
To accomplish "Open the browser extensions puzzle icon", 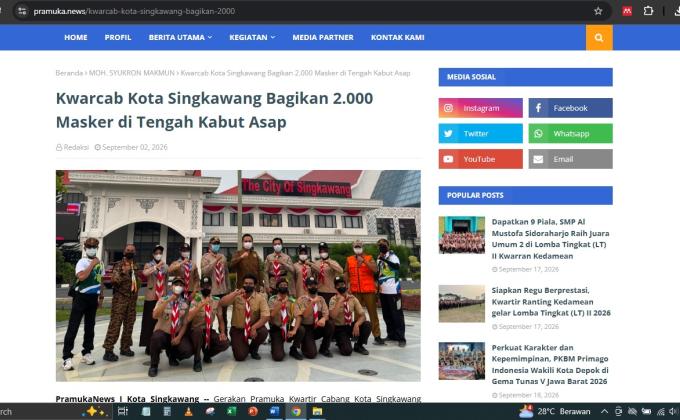I will 648,11.
